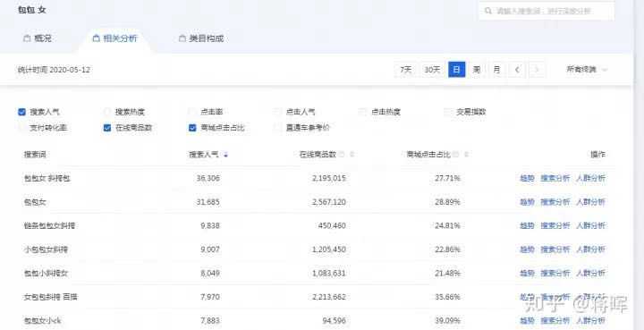The height and width of the screenshot is (330, 644).
Task: Open 人群分析 for 链条包包女斜挎 row
Action: pos(590,225)
